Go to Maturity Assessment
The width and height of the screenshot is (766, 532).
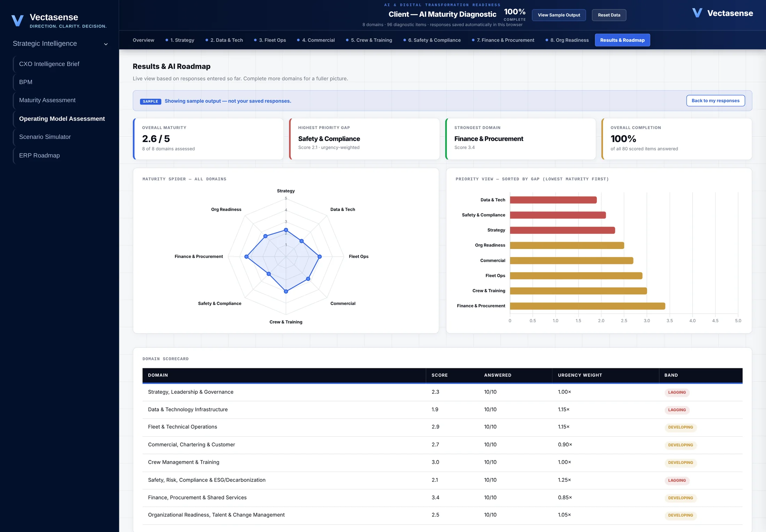(47, 100)
